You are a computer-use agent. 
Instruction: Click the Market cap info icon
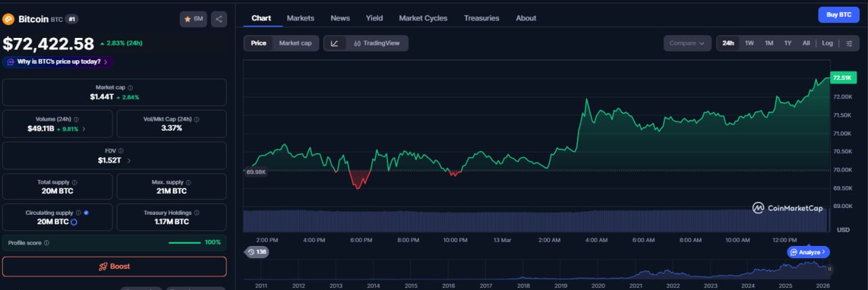click(x=130, y=87)
